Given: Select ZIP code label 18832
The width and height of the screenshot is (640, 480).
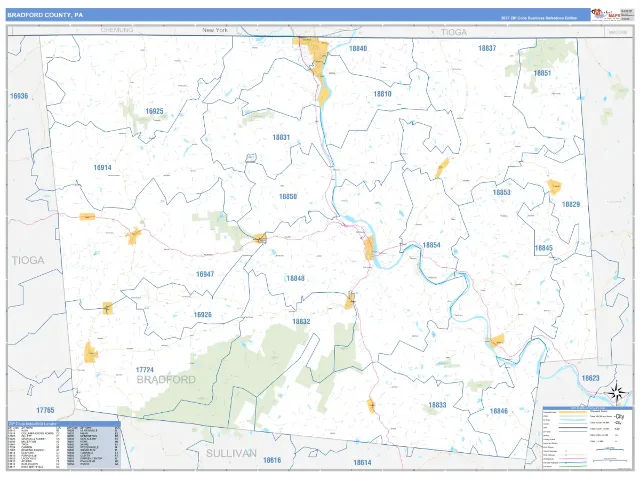Looking at the screenshot, I should point(301,322).
